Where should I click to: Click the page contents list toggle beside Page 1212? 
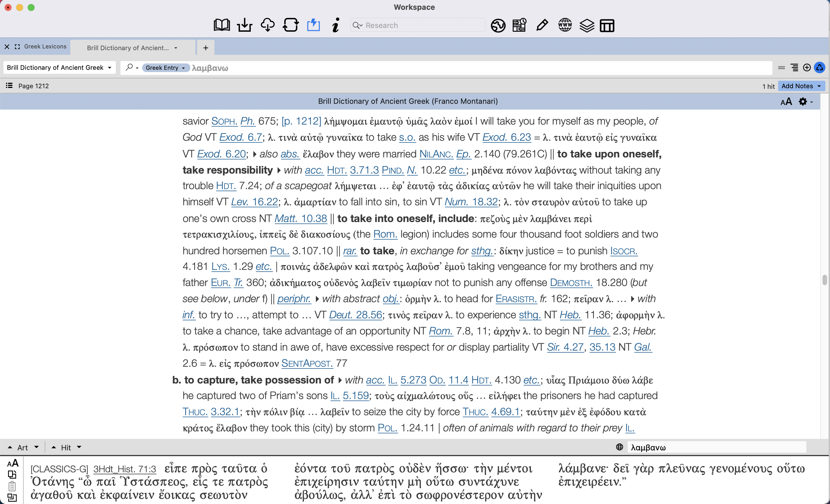click(x=9, y=86)
